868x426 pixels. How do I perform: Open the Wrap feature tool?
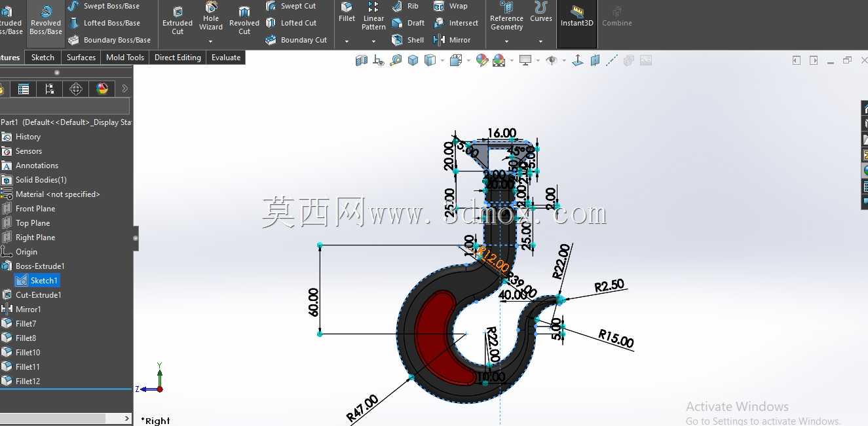[451, 6]
